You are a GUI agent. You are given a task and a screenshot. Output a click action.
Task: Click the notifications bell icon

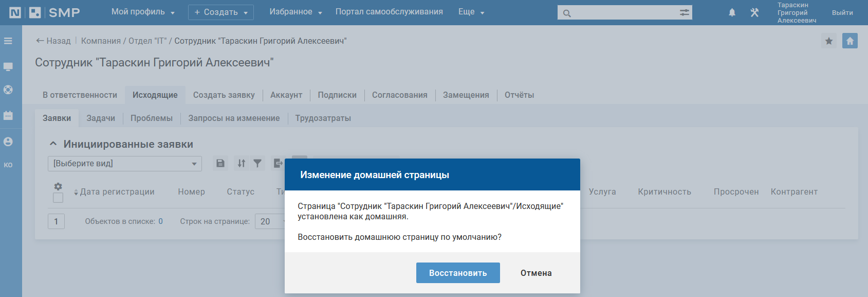[x=732, y=13]
